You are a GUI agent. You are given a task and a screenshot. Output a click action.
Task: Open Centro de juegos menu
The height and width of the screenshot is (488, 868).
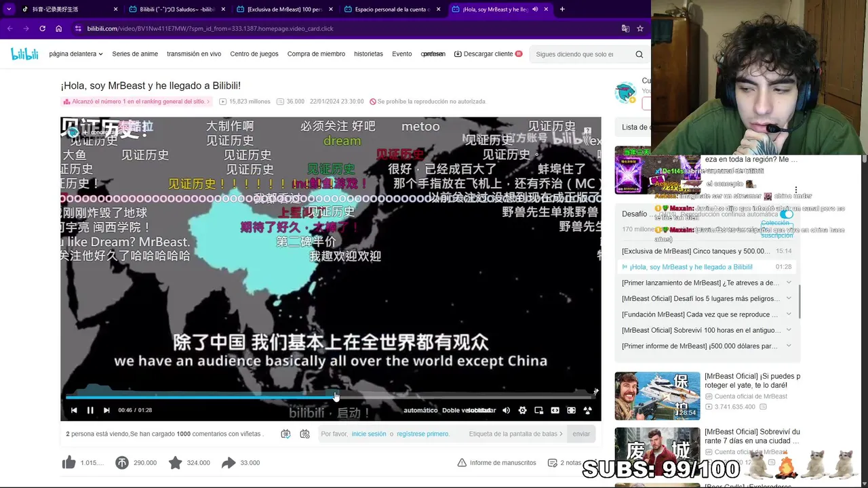254,54
